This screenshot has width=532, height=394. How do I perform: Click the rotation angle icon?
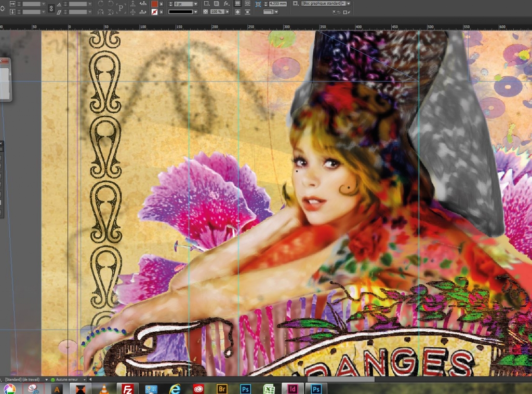click(59, 4)
